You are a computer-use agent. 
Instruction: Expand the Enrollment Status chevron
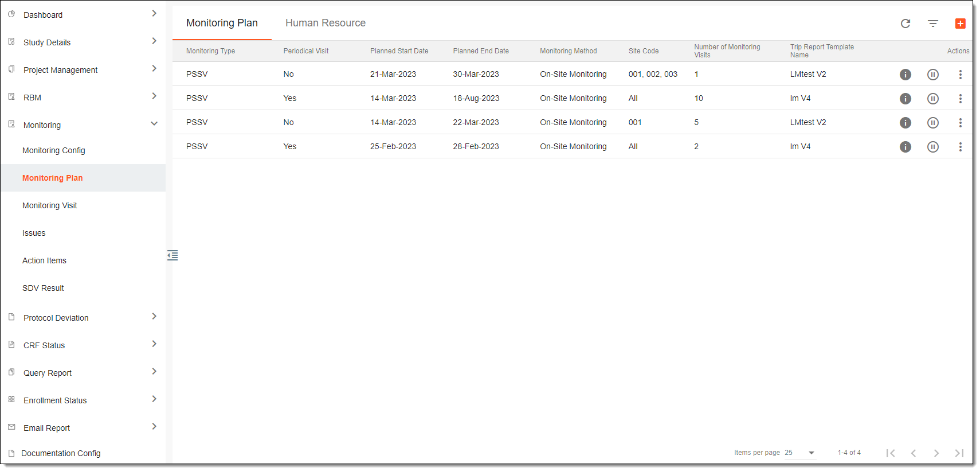pyautogui.click(x=154, y=399)
